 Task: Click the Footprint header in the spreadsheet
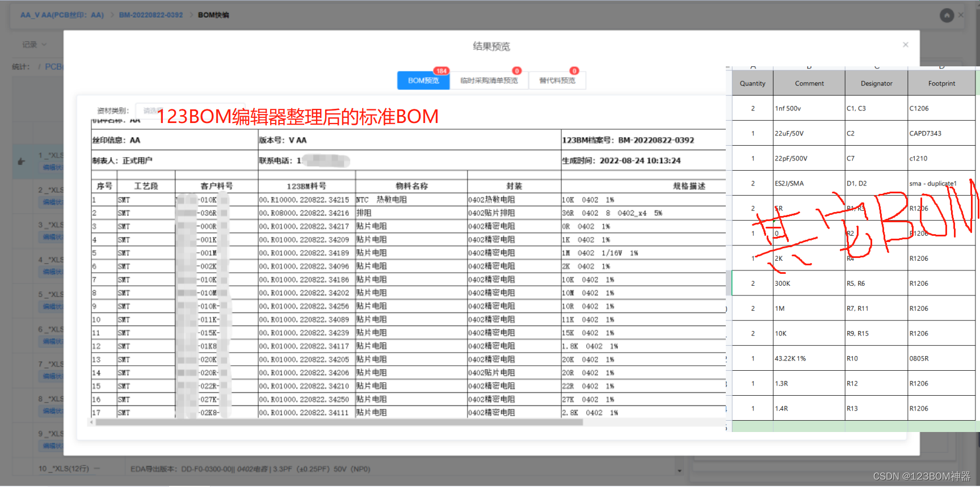(941, 83)
